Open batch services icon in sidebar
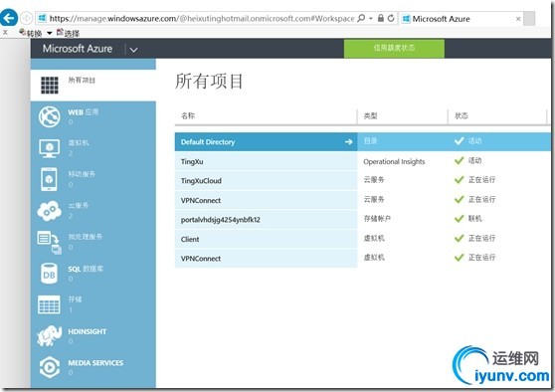555x392 pixels. [49, 242]
